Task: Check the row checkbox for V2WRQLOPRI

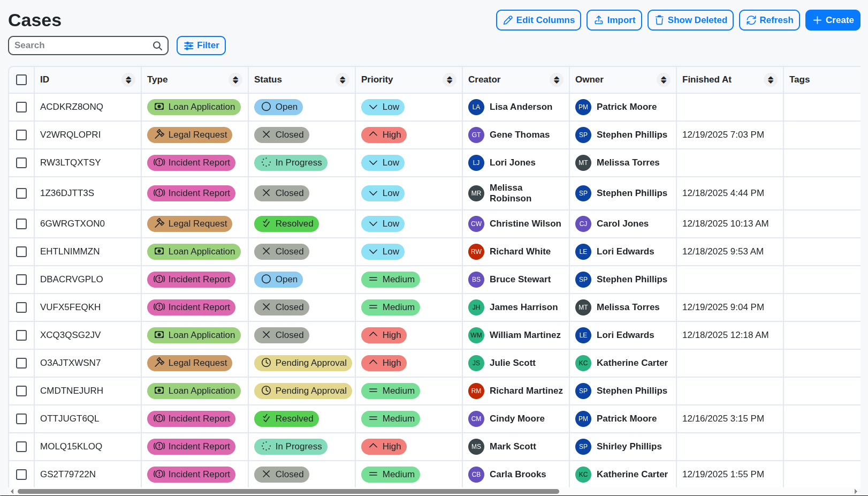Action: click(21, 134)
